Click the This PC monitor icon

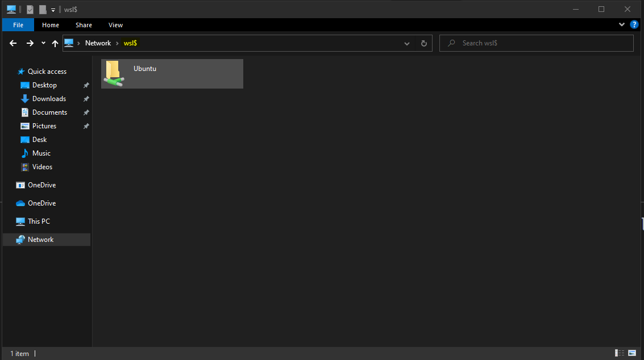coord(20,221)
